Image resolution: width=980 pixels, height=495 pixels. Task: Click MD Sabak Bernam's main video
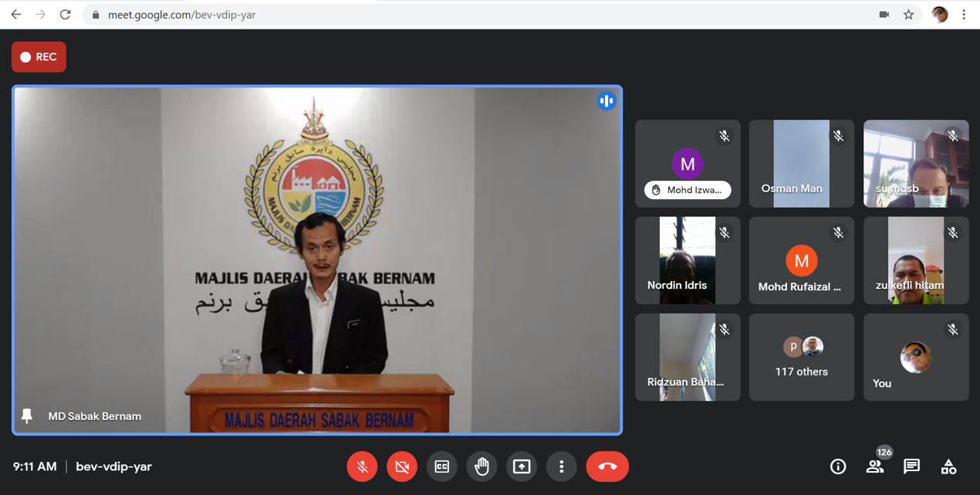pyautogui.click(x=317, y=260)
